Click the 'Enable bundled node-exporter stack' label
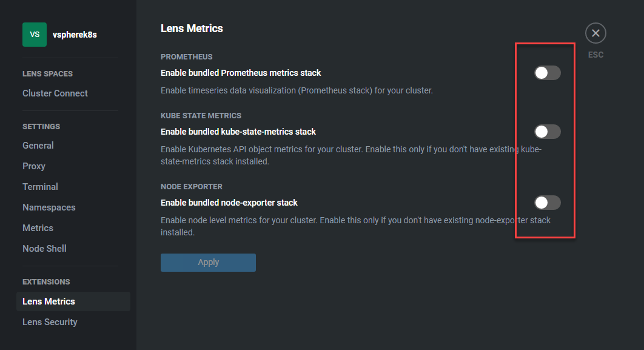This screenshot has width=644, height=350. 229,203
